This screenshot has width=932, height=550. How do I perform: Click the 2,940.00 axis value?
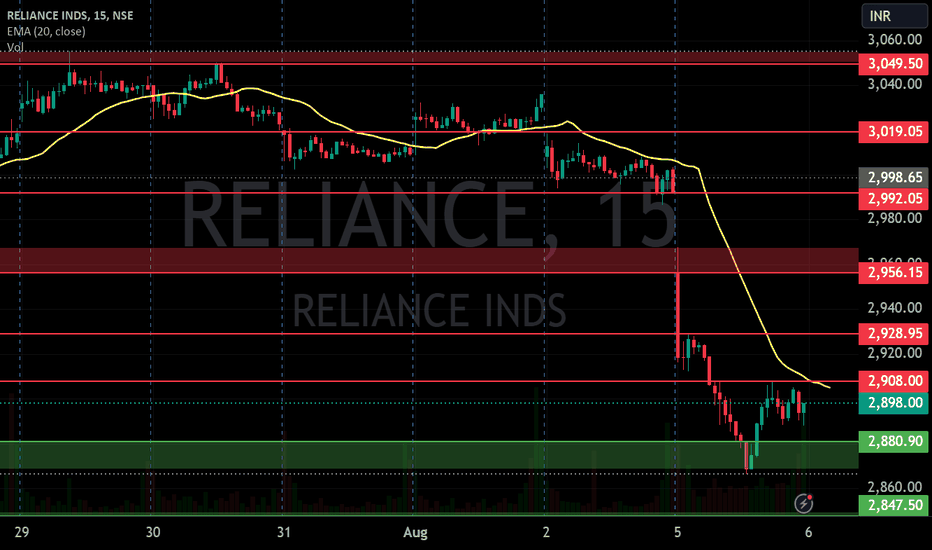pos(895,308)
